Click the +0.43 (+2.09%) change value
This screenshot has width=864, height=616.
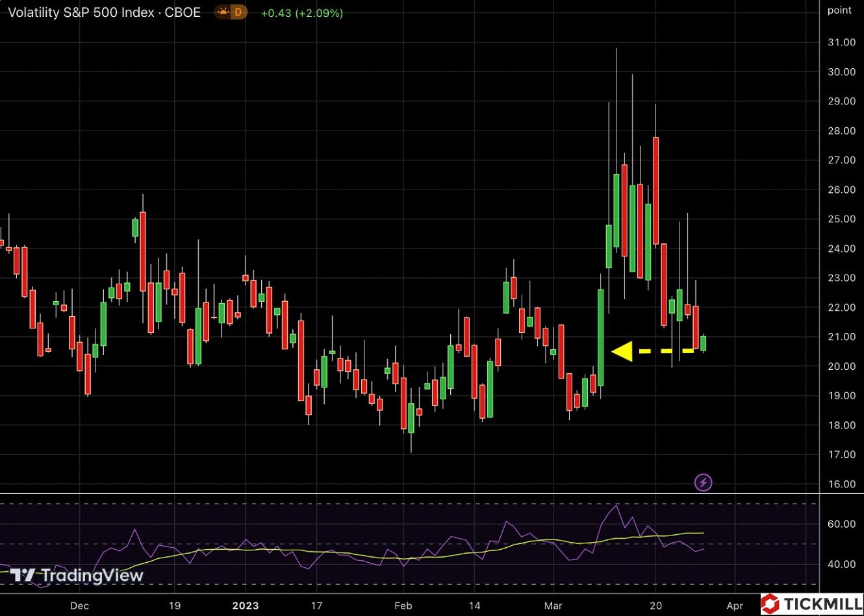pyautogui.click(x=302, y=13)
